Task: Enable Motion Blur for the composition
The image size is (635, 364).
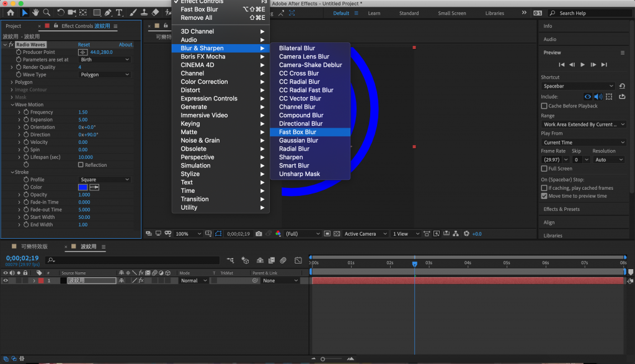Action: (x=283, y=260)
